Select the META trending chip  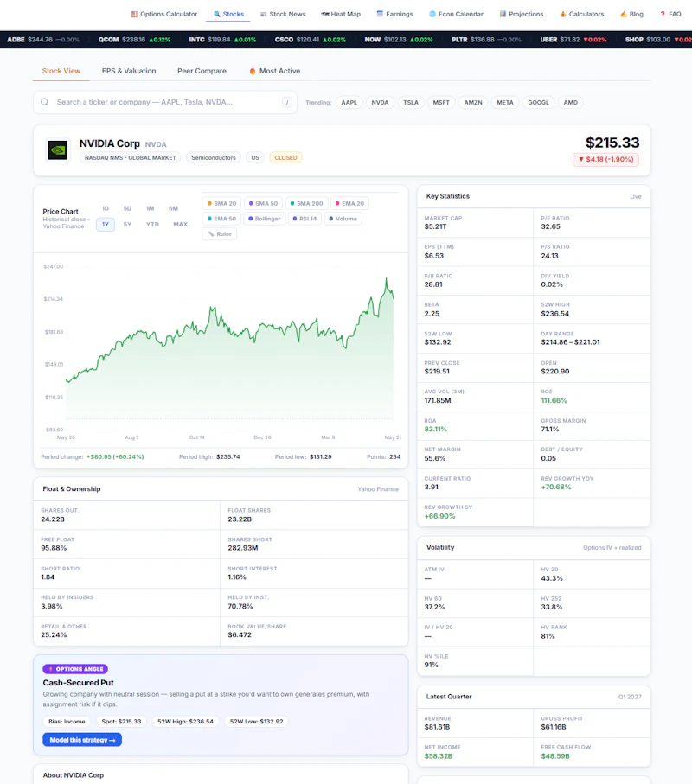tap(505, 103)
